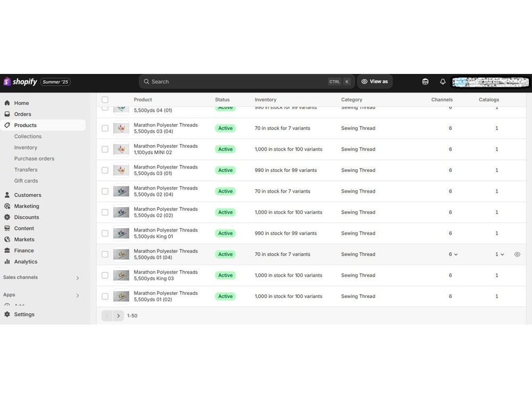Open Purchase orders page
The image size is (532, 399).
pyautogui.click(x=34, y=159)
